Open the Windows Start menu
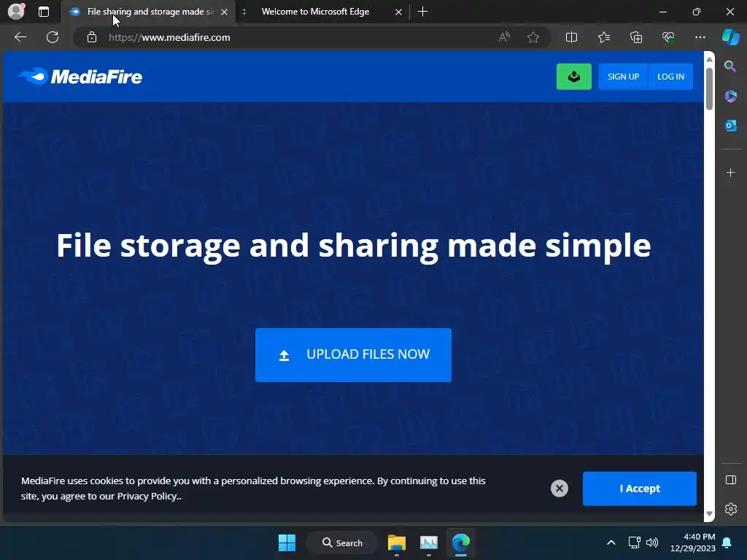This screenshot has width=747, height=560. tap(287, 542)
